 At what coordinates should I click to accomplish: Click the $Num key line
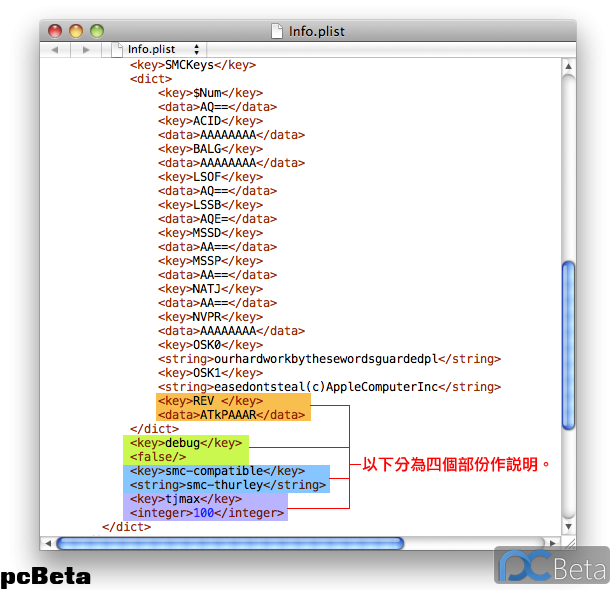tap(211, 93)
